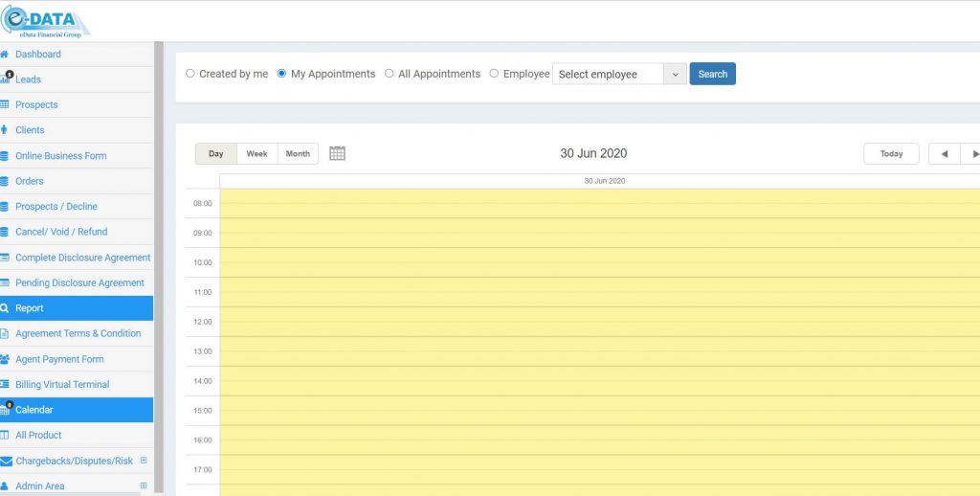Switch calendar to Week view
Viewport: 980px width, 496px height.
[x=256, y=153]
